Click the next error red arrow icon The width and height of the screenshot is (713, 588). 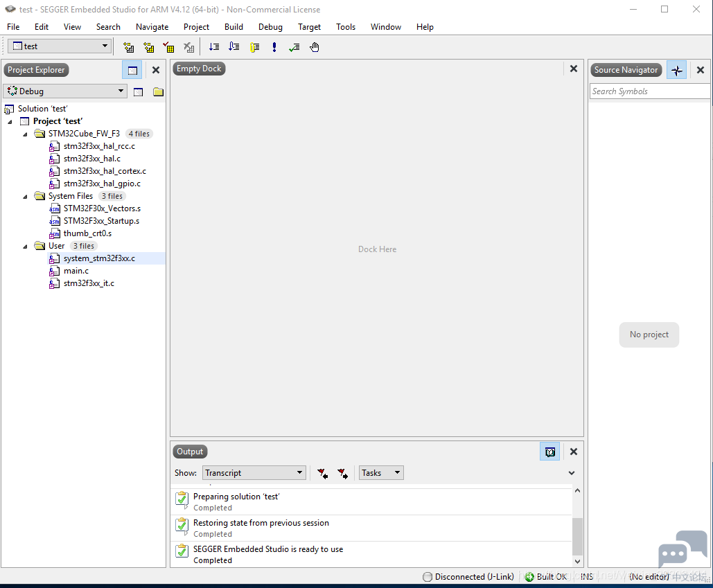[342, 474]
